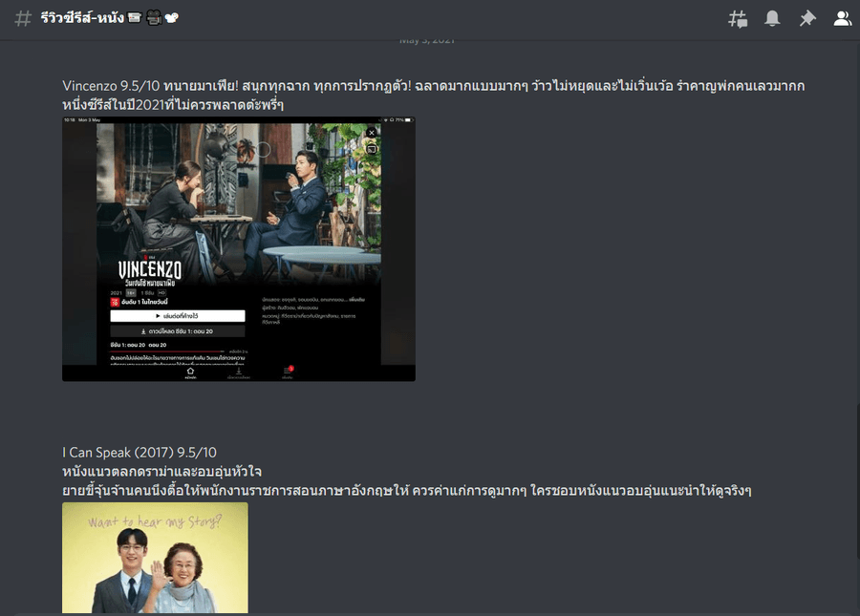Show pinned messages pin icon
The image size is (860, 616).
click(807, 19)
